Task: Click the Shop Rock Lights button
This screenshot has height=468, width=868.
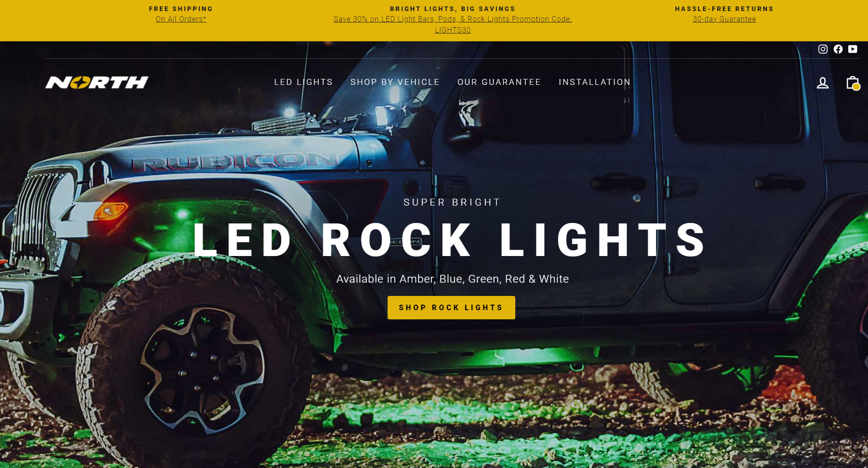Action: (451, 307)
